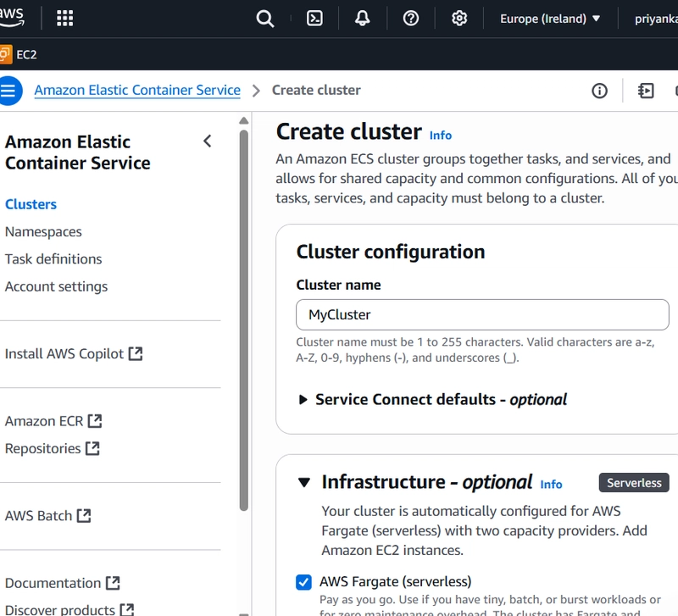This screenshot has height=616, width=678.
Task: Click external link icon beside Documentation
Action: coord(113,583)
